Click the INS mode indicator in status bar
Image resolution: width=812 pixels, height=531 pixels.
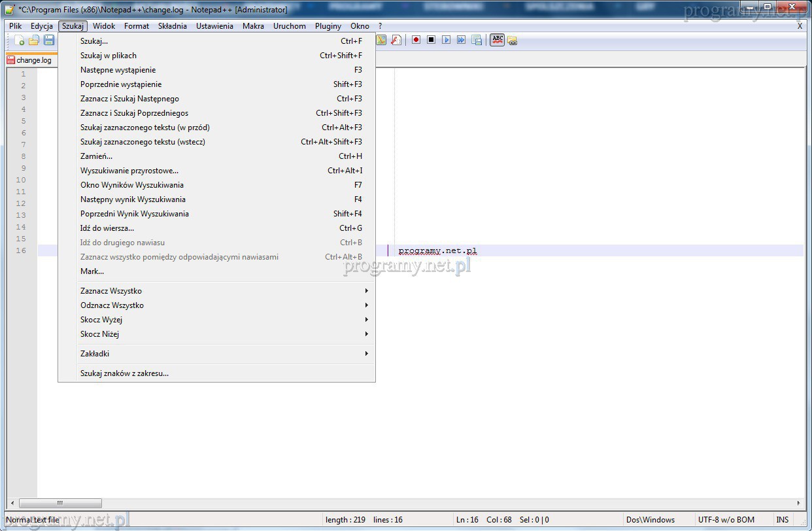(782, 520)
